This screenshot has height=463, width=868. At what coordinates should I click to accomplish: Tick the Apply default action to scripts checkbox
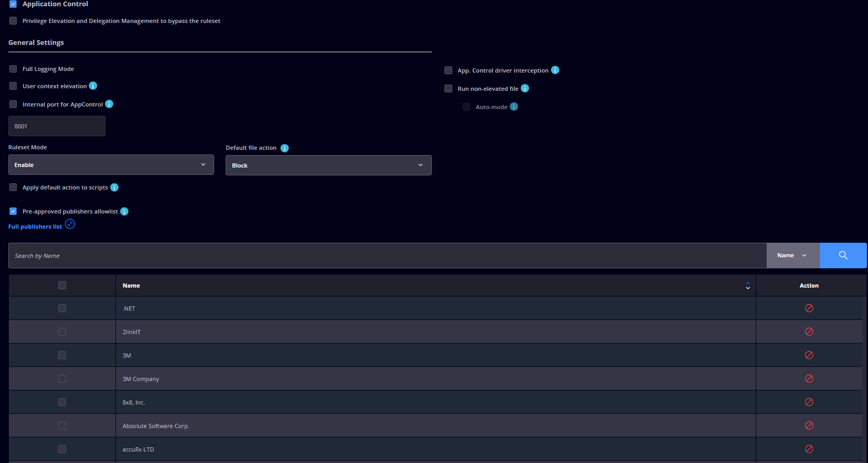click(x=13, y=187)
